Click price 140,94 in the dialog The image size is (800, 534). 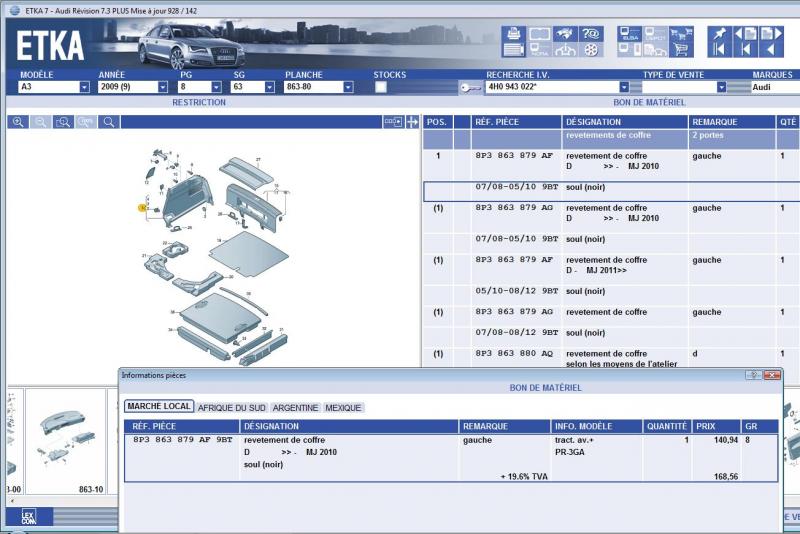pyautogui.click(x=726, y=440)
